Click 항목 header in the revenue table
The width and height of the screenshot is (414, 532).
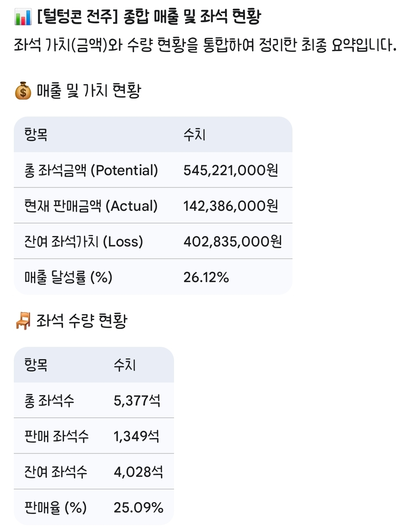36,135
